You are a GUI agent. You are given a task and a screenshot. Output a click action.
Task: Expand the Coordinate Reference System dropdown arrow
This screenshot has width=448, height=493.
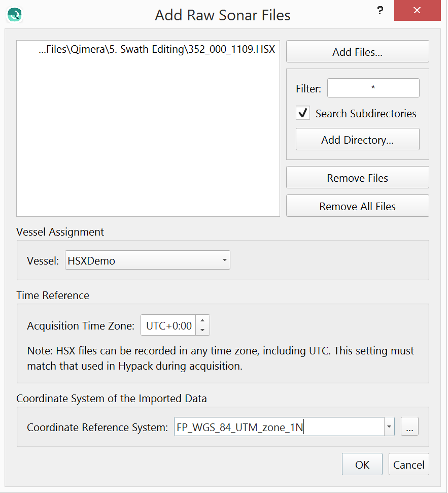(x=389, y=427)
